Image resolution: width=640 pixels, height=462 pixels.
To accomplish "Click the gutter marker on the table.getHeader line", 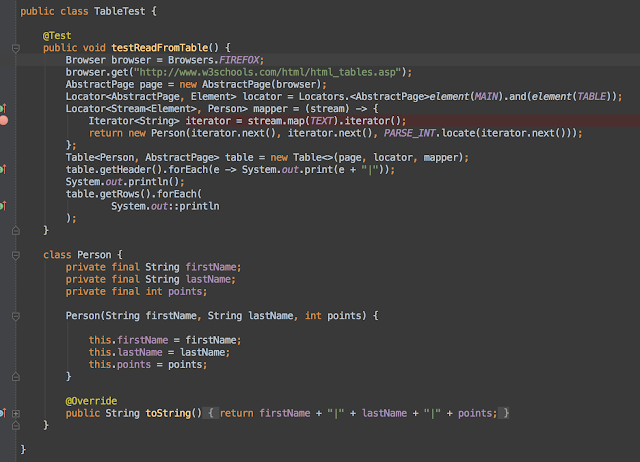I will (3, 169).
